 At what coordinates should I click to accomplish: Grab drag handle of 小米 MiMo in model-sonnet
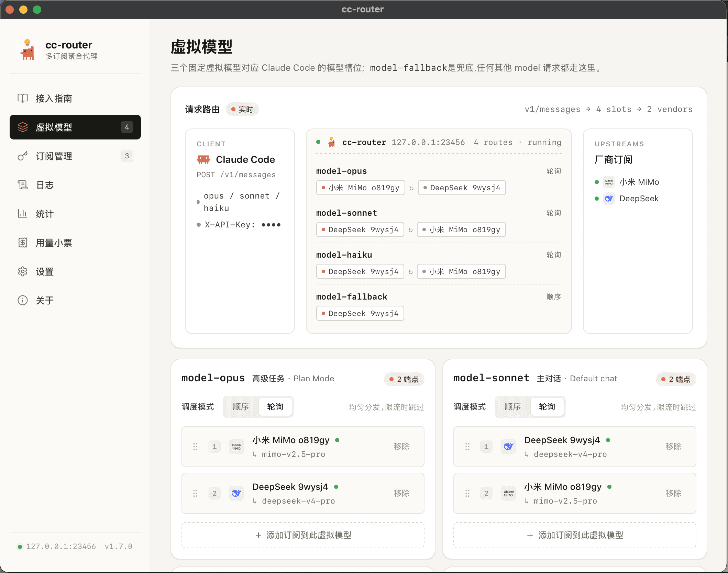467,493
